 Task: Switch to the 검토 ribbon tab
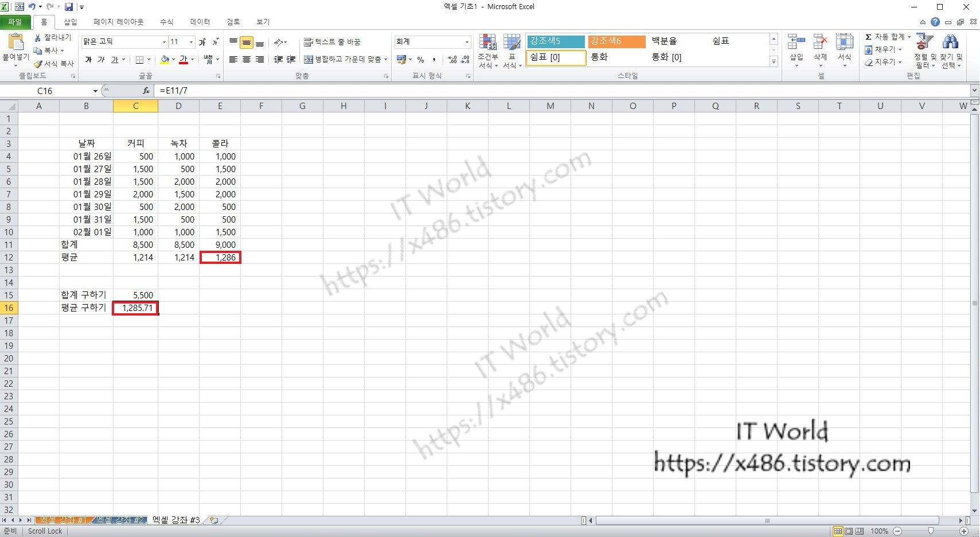coord(233,22)
